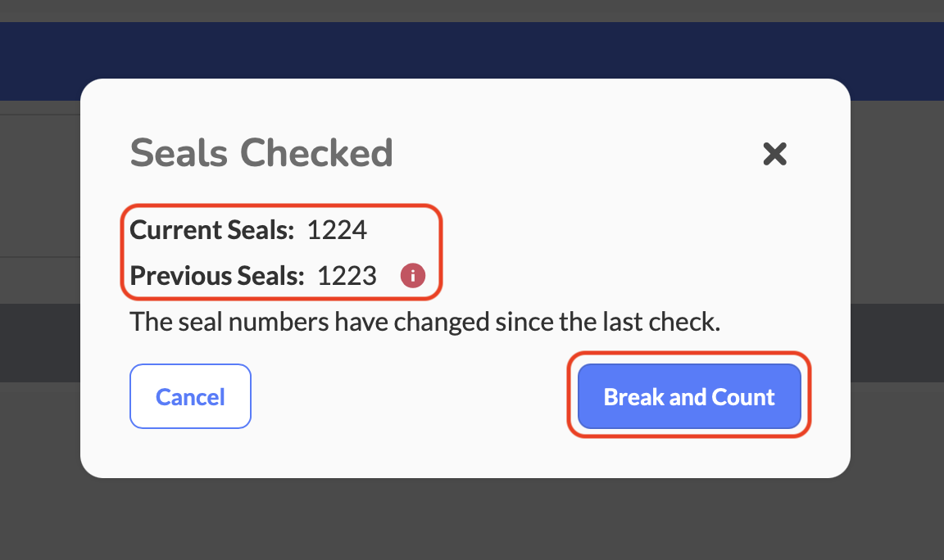
Task: Click the word "Count" on the blue button
Action: [742, 397]
